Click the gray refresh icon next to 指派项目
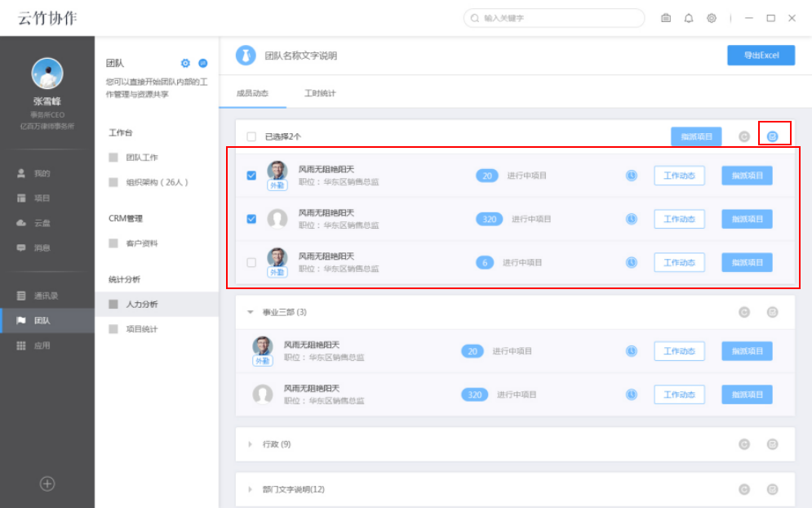The image size is (812, 508). point(743,136)
